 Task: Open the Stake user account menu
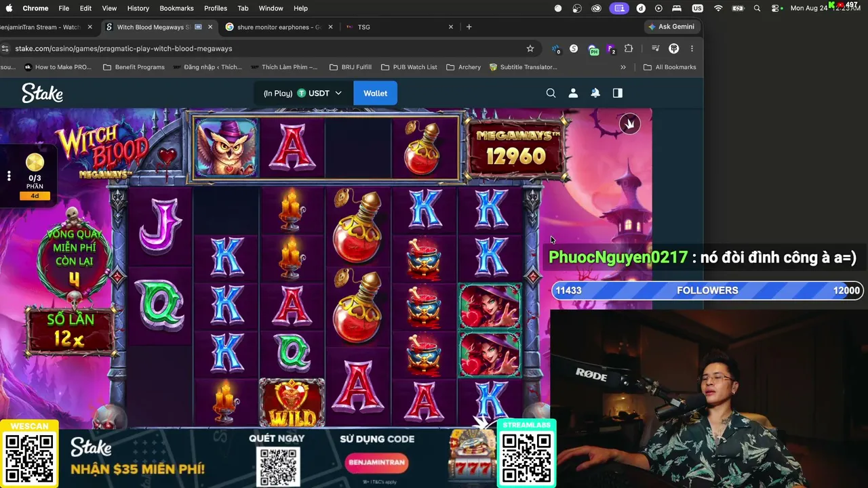click(573, 93)
